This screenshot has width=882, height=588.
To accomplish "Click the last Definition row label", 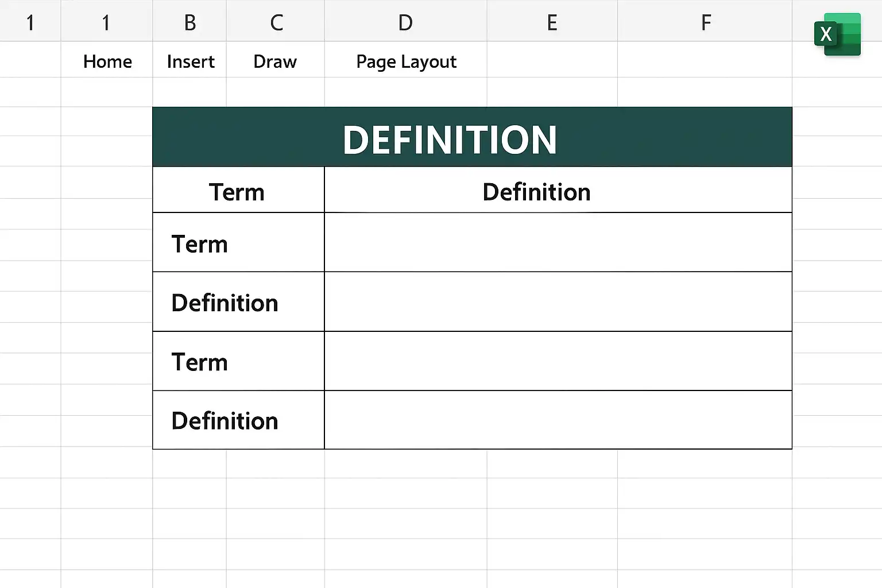I will 225,421.
